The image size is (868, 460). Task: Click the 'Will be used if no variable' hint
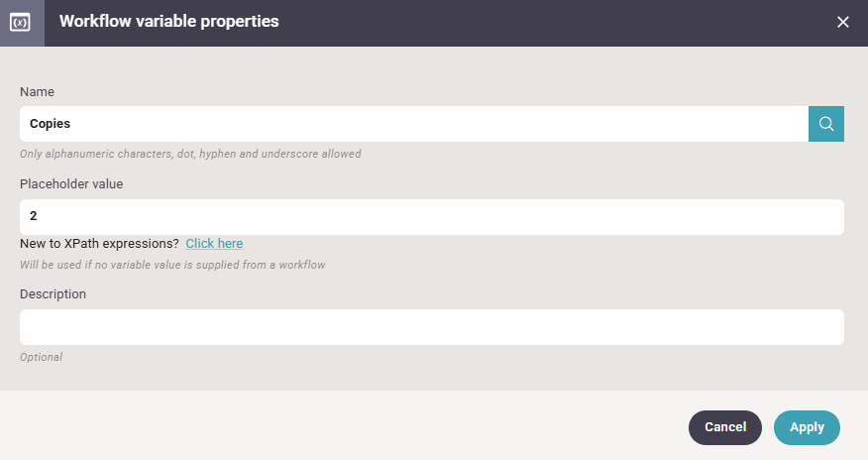point(172,265)
